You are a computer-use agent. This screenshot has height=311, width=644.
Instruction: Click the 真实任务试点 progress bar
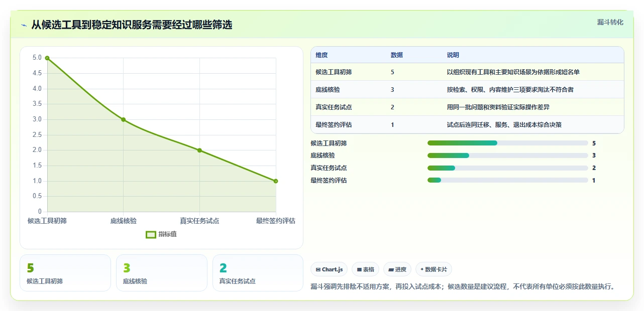point(507,168)
